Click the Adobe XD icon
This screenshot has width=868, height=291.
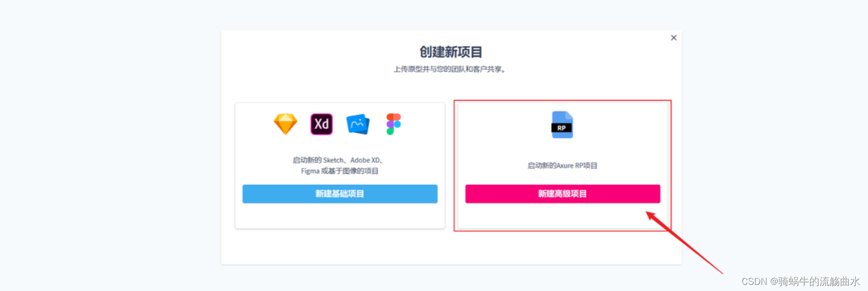[x=321, y=124]
